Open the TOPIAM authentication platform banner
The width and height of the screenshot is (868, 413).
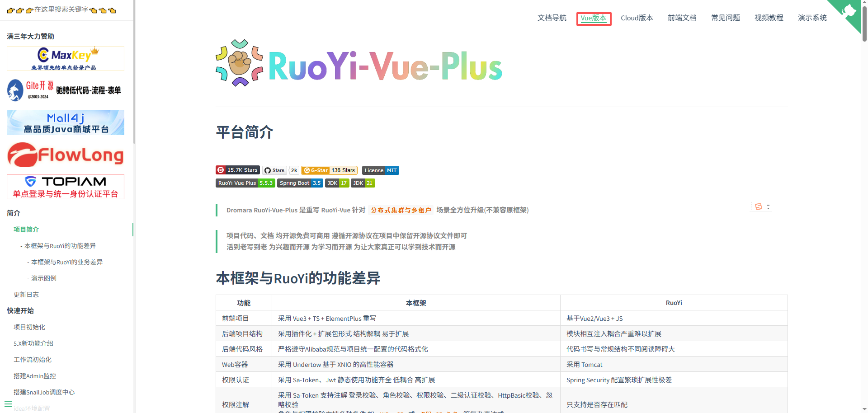66,187
